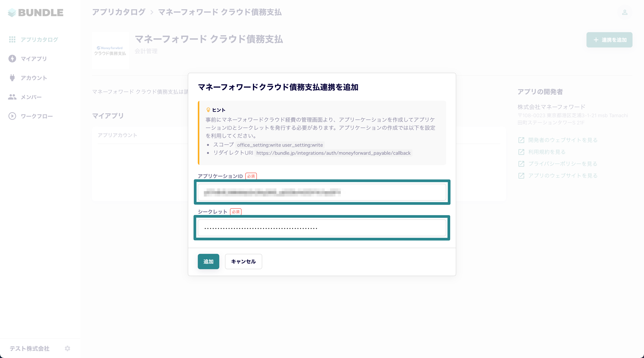Click the アプリアカウント column header
Viewport: 644px width, 358px height.
pyautogui.click(x=117, y=135)
